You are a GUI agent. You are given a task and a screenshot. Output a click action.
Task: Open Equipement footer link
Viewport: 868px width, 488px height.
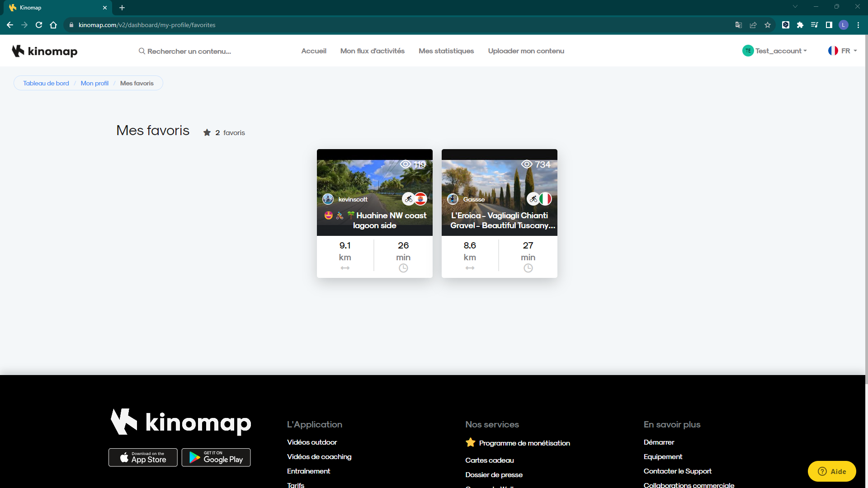tap(663, 457)
